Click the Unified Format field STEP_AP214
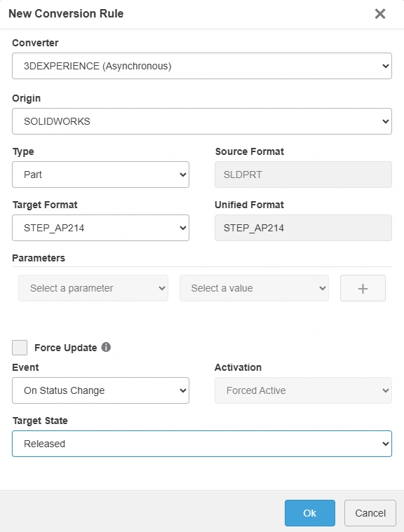404x532 pixels. click(x=303, y=228)
